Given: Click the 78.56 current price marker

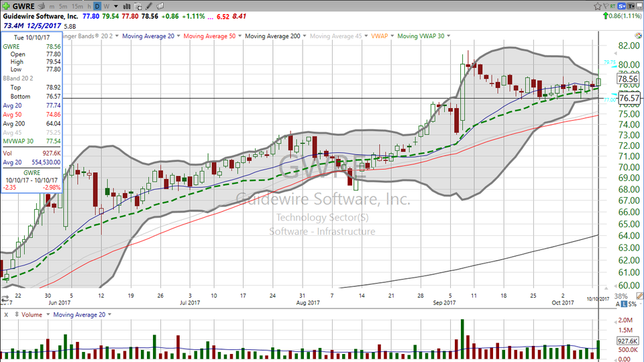Looking at the screenshot, I should (628, 79).
